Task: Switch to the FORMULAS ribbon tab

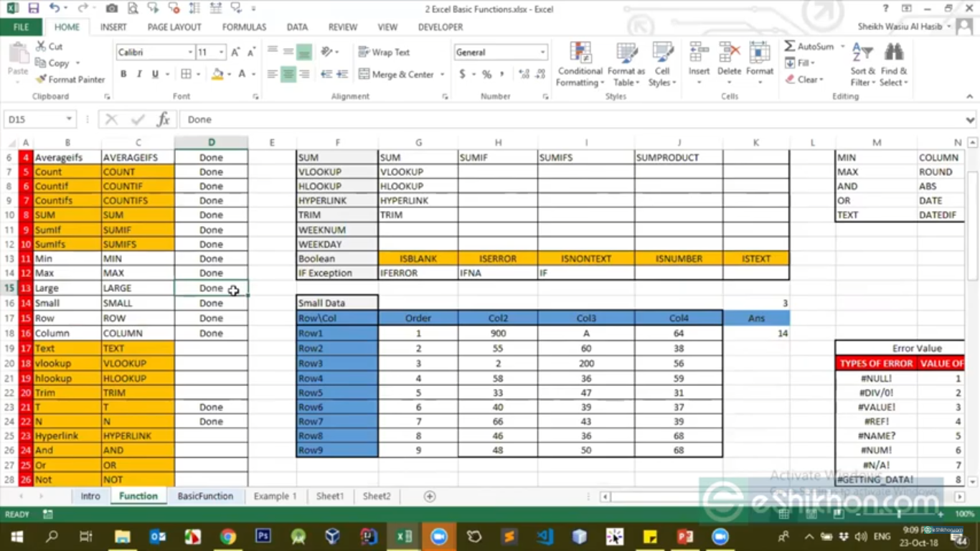Action: [244, 27]
